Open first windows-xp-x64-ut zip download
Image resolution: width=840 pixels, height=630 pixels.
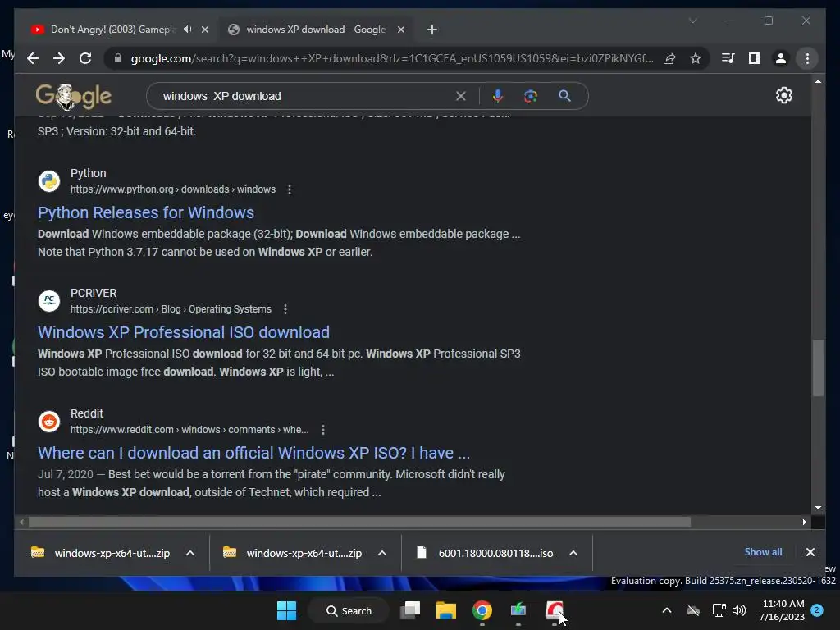pos(101,553)
